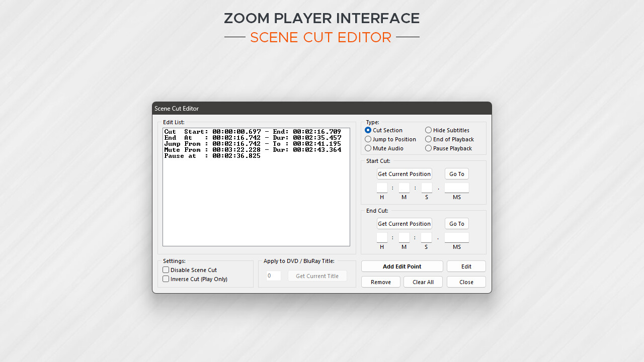The width and height of the screenshot is (644, 362).
Task: Select the End of Playback type
Action: coord(428,139)
